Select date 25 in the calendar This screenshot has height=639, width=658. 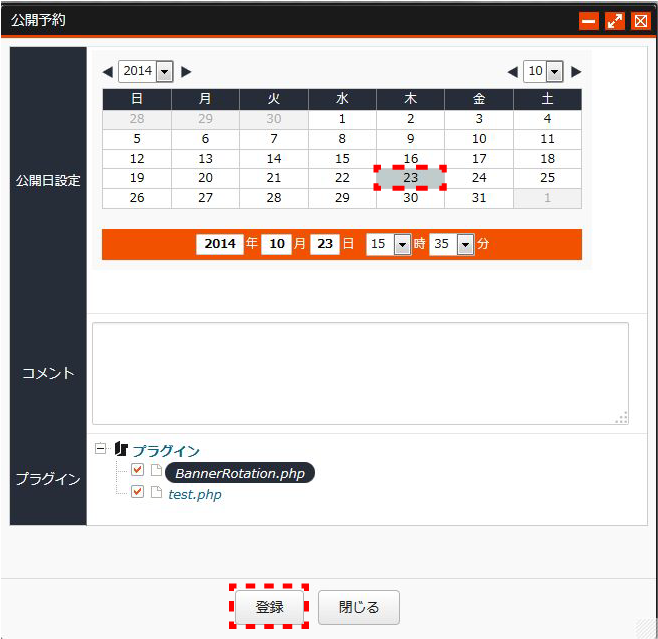click(x=547, y=178)
